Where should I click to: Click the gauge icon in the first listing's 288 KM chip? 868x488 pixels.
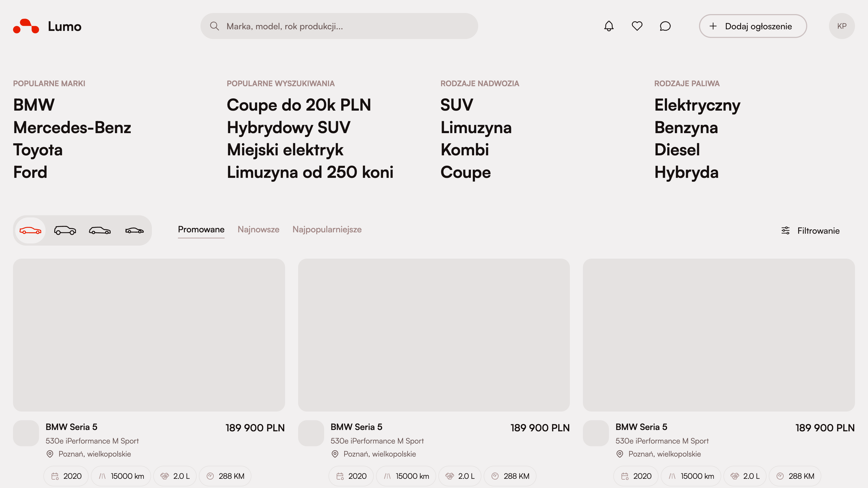[210, 476]
